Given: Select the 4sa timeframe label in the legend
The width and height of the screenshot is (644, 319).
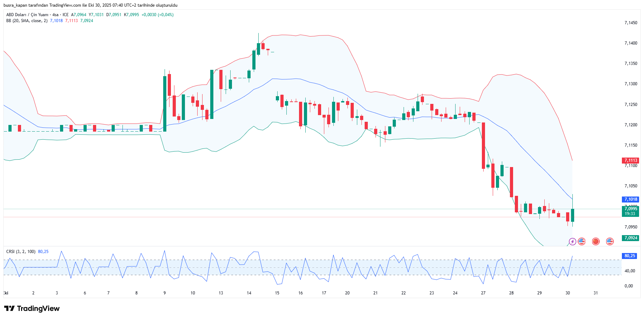Looking at the screenshot, I should coord(55,15).
